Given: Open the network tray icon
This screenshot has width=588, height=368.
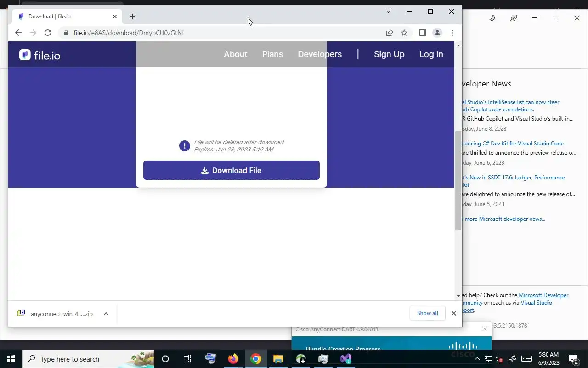Looking at the screenshot, I should coord(488,359).
